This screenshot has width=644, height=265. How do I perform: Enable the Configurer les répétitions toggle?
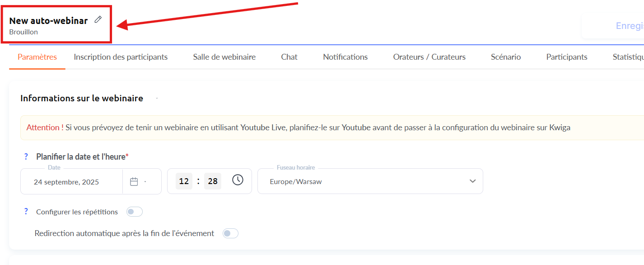(135, 212)
